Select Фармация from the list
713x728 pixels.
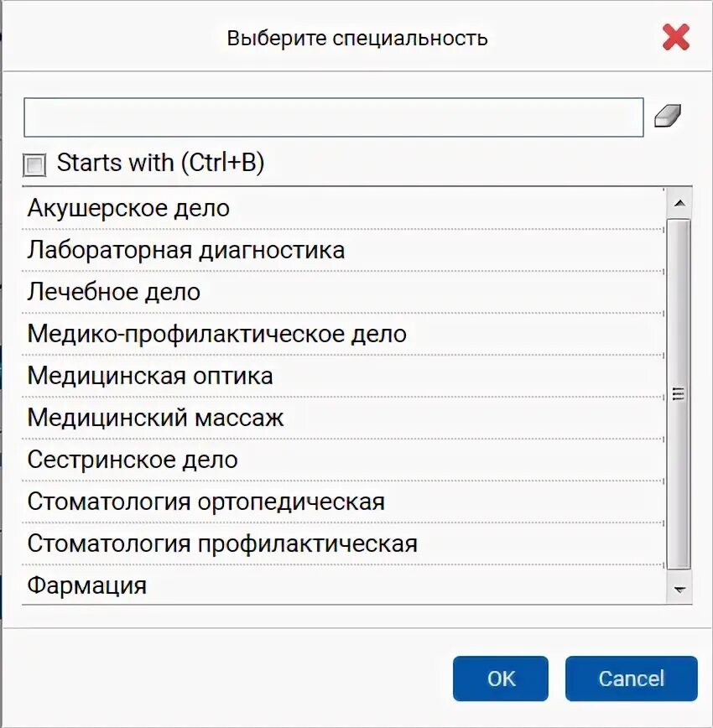[x=86, y=585]
